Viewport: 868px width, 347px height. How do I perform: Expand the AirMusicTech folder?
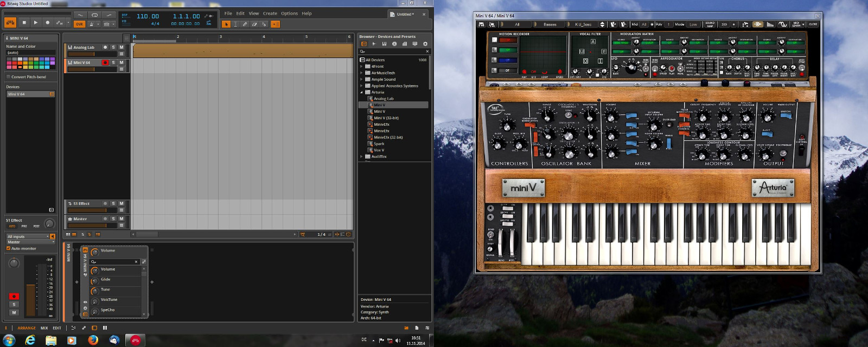click(x=362, y=73)
